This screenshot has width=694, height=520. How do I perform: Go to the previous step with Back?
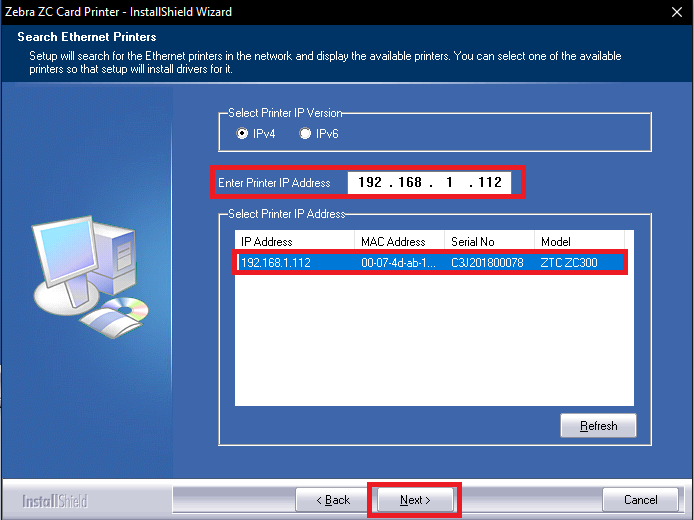pos(333,499)
